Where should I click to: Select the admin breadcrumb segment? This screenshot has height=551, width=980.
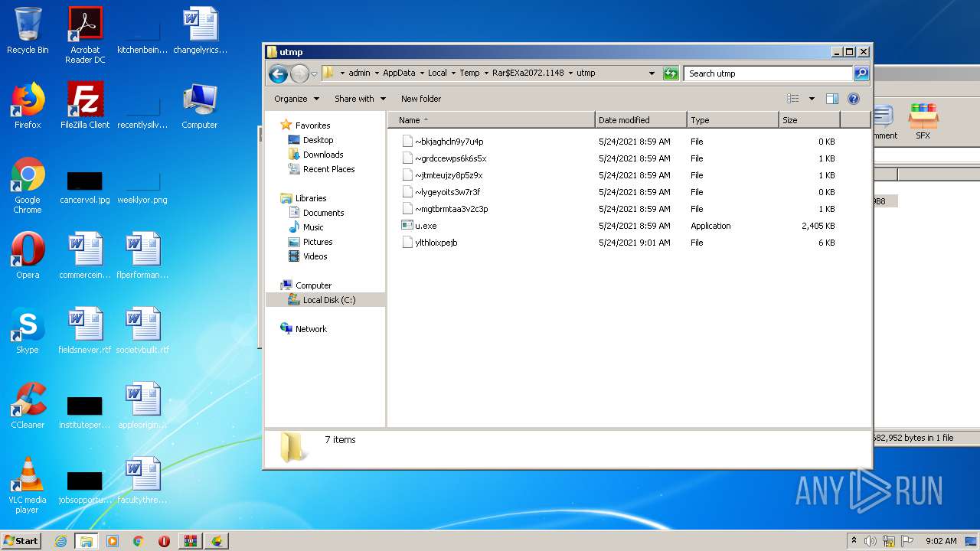point(359,73)
